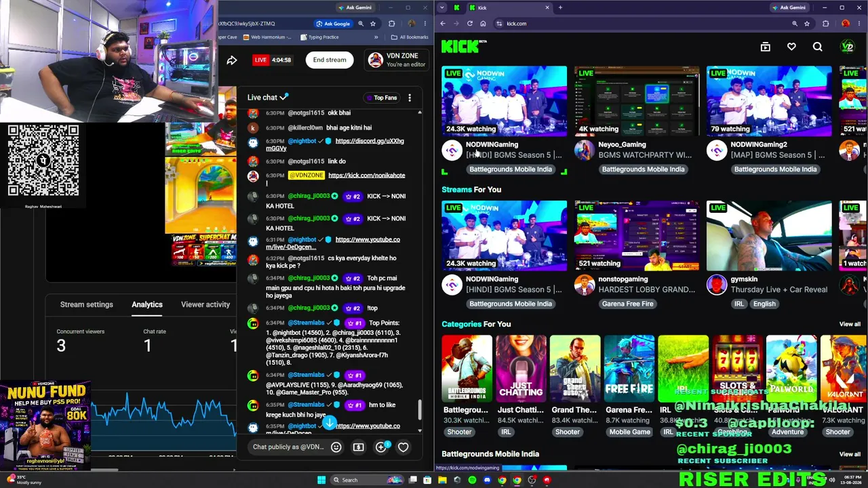Viewport: 868px width, 488px height.
Task: Jump to latest chat messages arrow
Action: pyautogui.click(x=329, y=424)
